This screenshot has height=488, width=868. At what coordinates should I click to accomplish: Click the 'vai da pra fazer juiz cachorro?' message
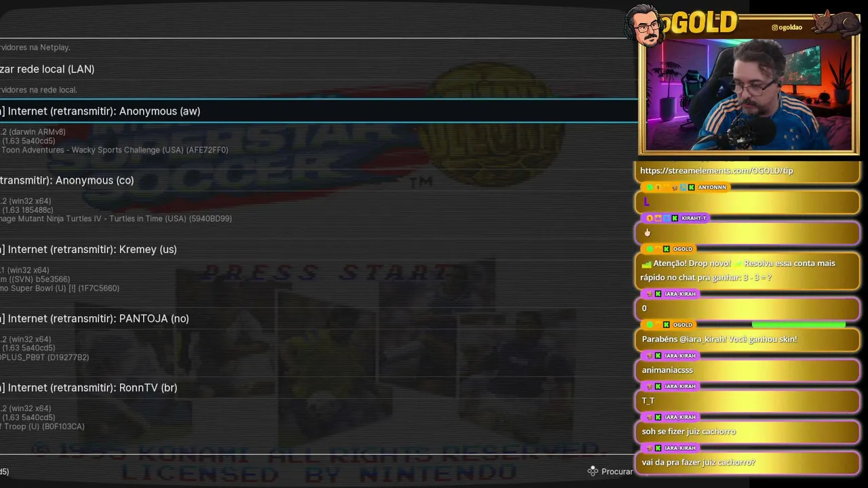[x=747, y=462]
